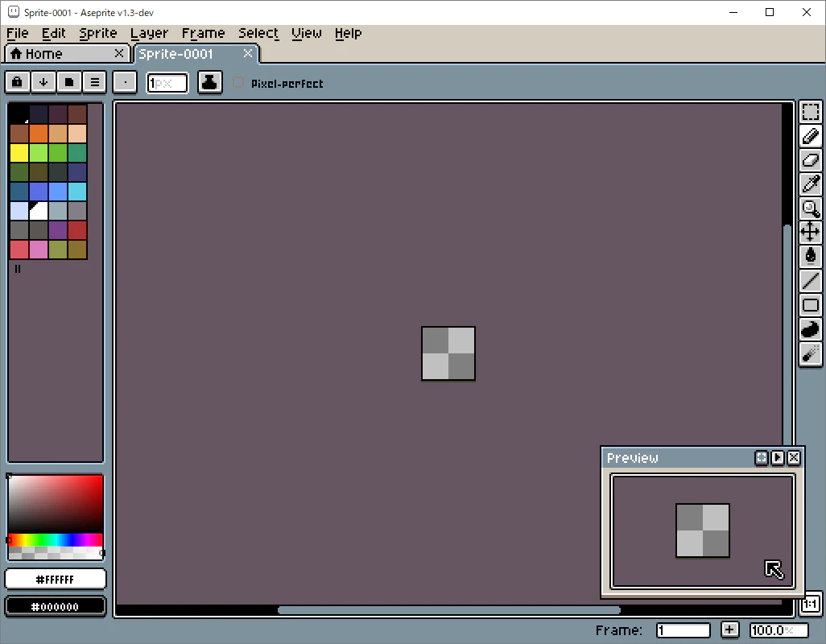Open the ink type dropdown

click(209, 82)
